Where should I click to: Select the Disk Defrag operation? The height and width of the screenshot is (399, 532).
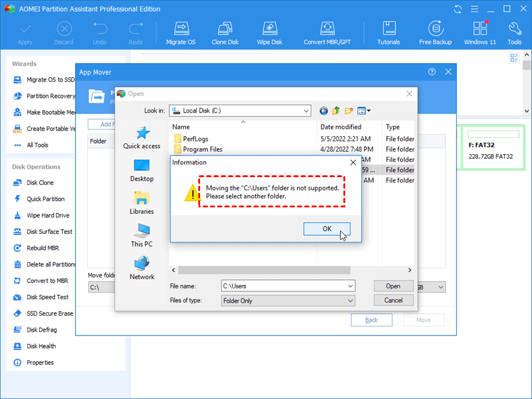(x=35, y=330)
